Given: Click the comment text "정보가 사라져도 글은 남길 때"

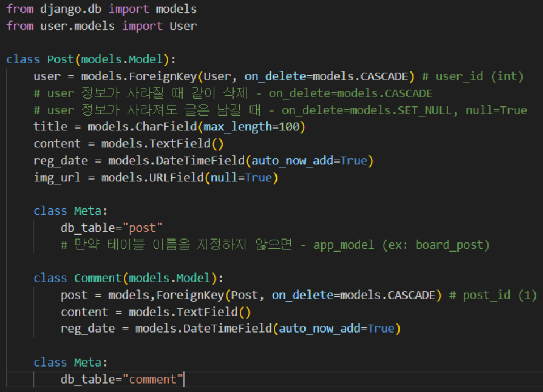Looking at the screenshot, I should click(x=171, y=110).
